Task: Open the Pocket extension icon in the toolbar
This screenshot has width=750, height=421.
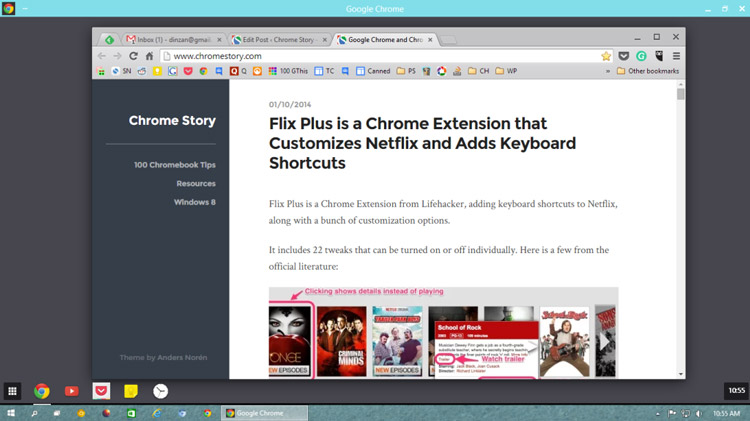Action: pyautogui.click(x=624, y=56)
